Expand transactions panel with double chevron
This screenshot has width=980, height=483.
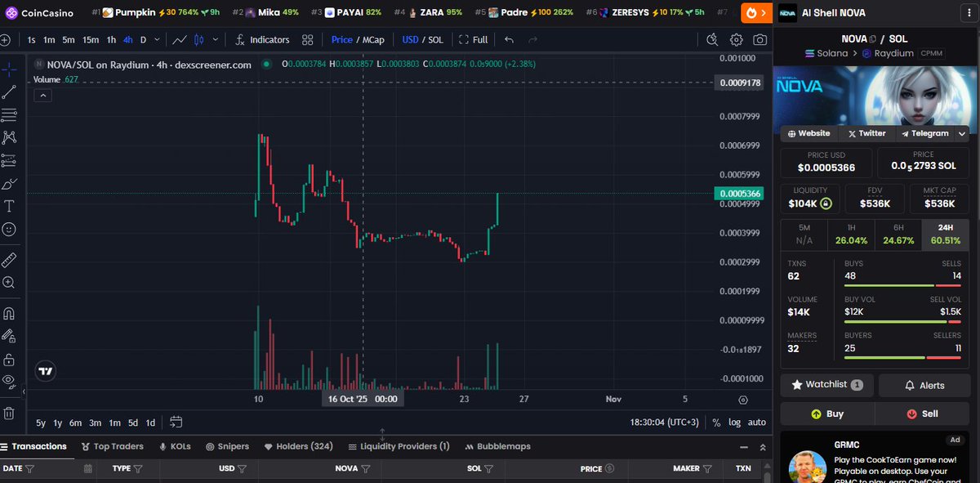point(763,447)
